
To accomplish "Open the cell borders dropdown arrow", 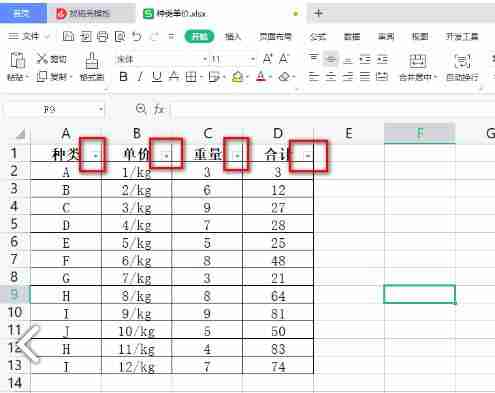I will [201, 77].
